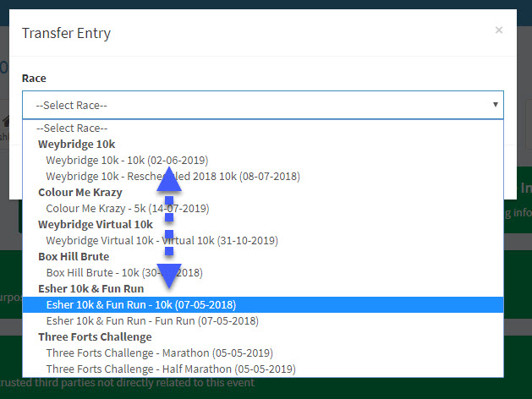Pick highlighted Esher 10k & Fun Run - 10k
532x399 pixels.
[140, 304]
